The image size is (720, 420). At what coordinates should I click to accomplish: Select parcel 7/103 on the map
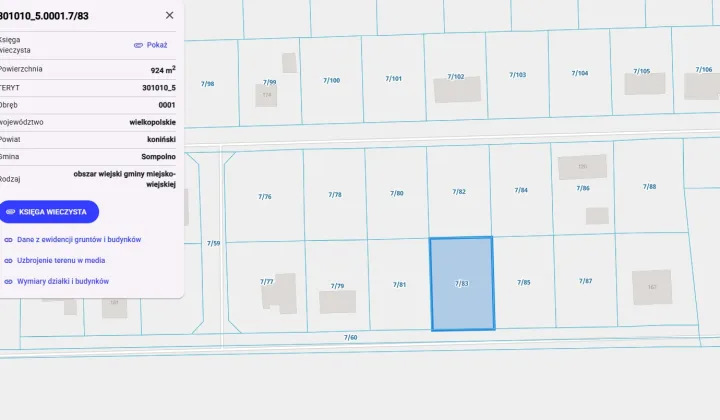[x=518, y=74]
